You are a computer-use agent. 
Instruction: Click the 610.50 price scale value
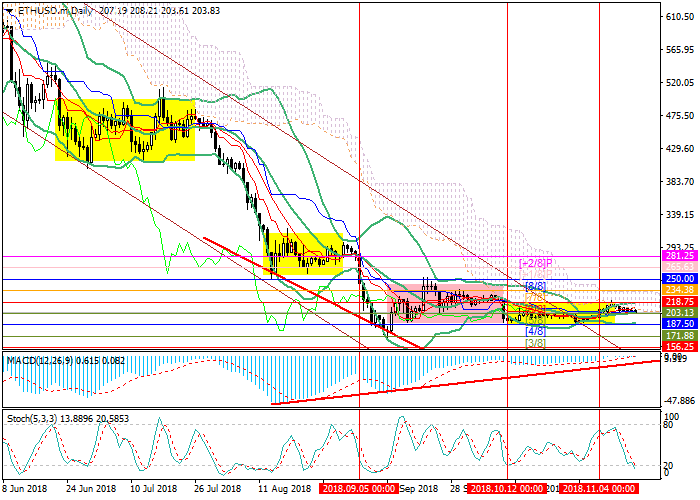[679, 17]
